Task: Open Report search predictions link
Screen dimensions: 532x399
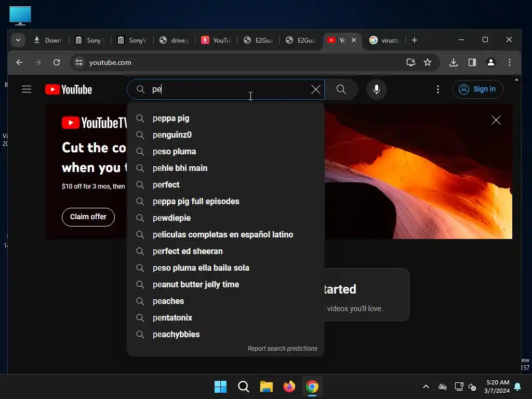Action: [282, 349]
